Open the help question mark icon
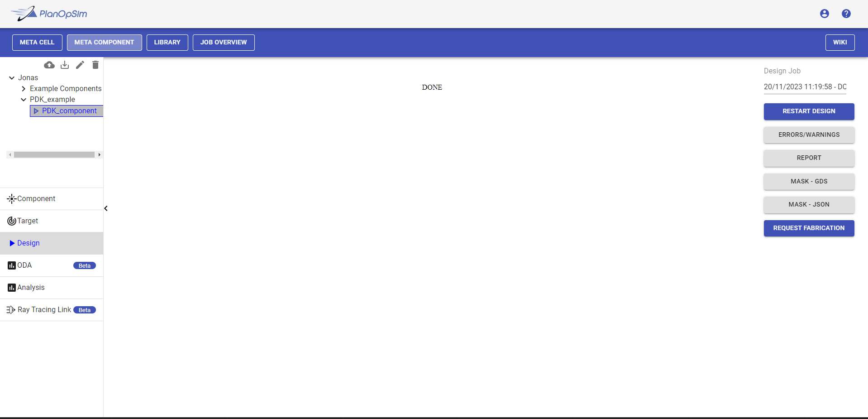 pyautogui.click(x=846, y=14)
